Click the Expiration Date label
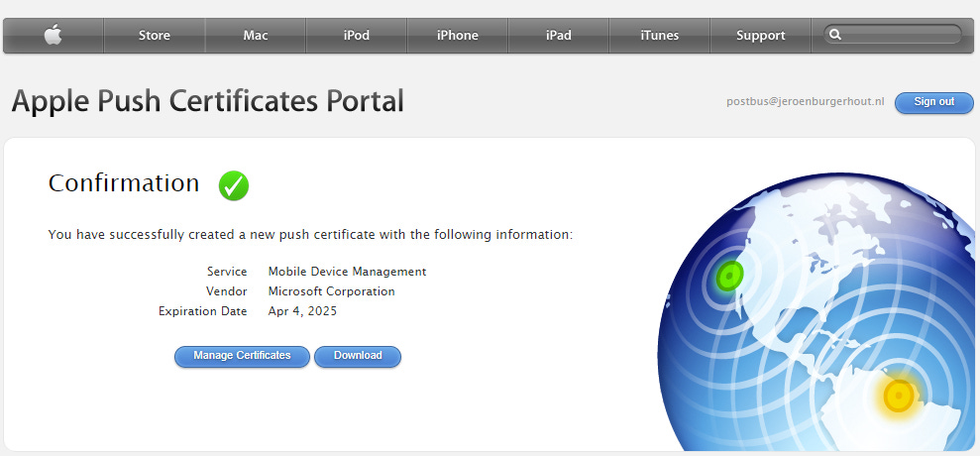The width and height of the screenshot is (980, 456). point(202,311)
